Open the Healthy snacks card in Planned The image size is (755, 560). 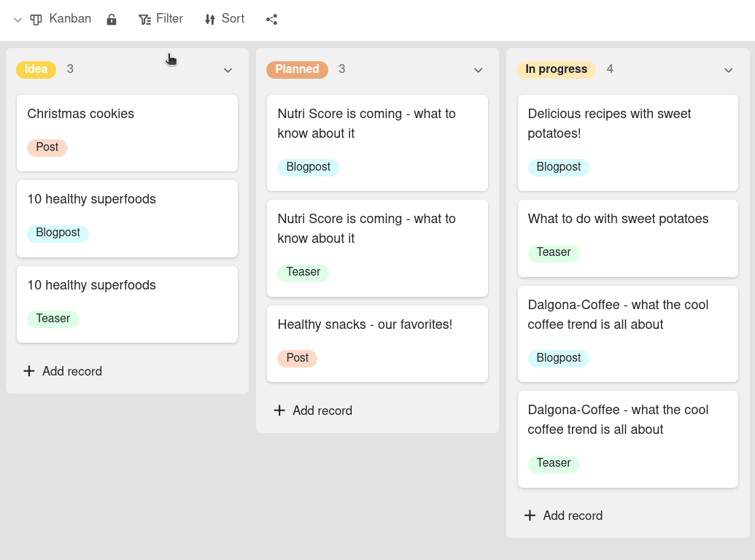click(x=377, y=343)
